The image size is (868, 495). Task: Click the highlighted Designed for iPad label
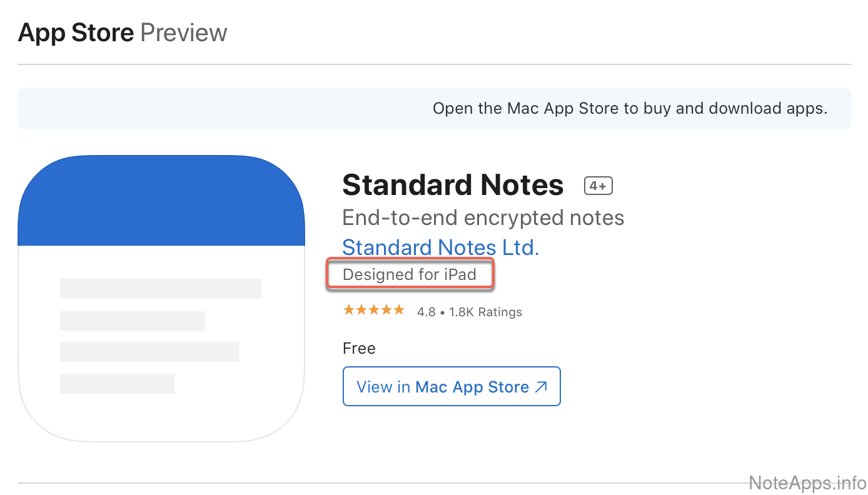[x=410, y=274]
